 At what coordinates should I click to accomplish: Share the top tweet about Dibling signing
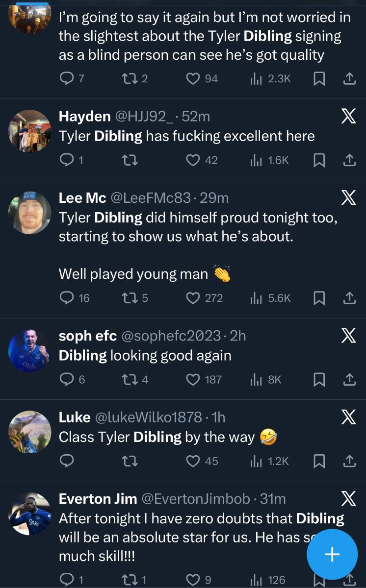[x=349, y=79]
